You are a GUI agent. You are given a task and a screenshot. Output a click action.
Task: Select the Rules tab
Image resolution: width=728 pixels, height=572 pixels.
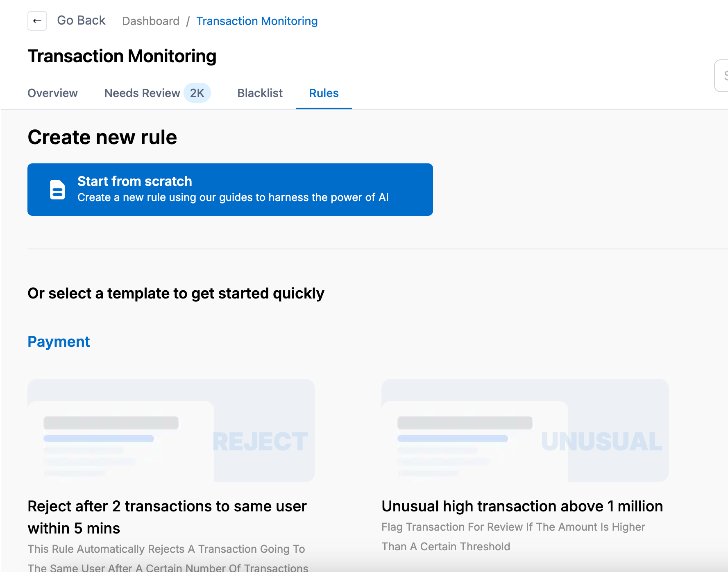pyautogui.click(x=324, y=93)
